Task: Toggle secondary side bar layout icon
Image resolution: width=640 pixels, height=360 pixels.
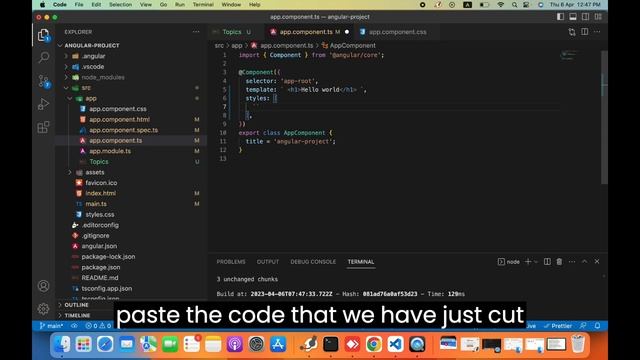Action: pyautogui.click(x=586, y=17)
